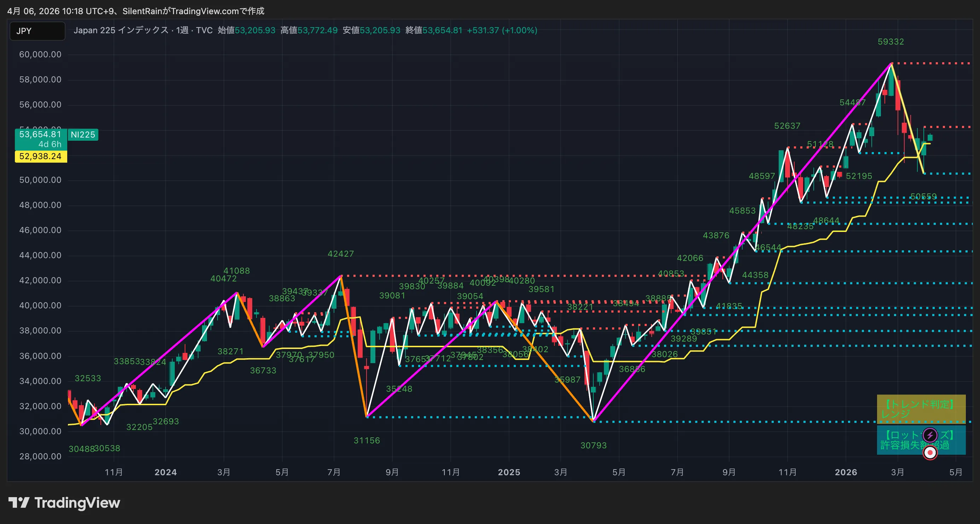Click the 59332 peak price label

click(890, 42)
